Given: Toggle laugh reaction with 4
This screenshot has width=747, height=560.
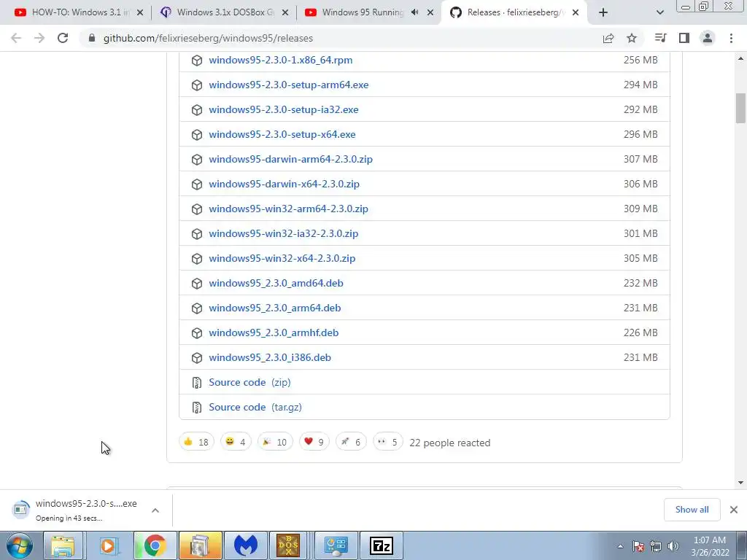Looking at the screenshot, I should click(x=236, y=442).
